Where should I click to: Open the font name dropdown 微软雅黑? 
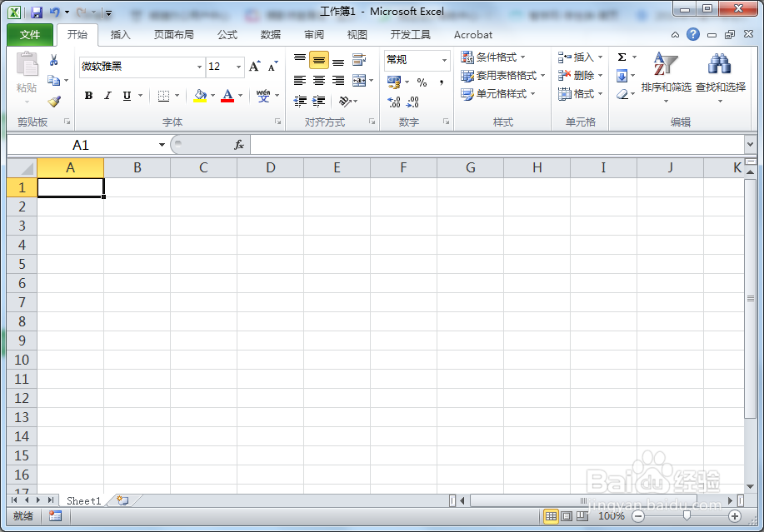[199, 67]
